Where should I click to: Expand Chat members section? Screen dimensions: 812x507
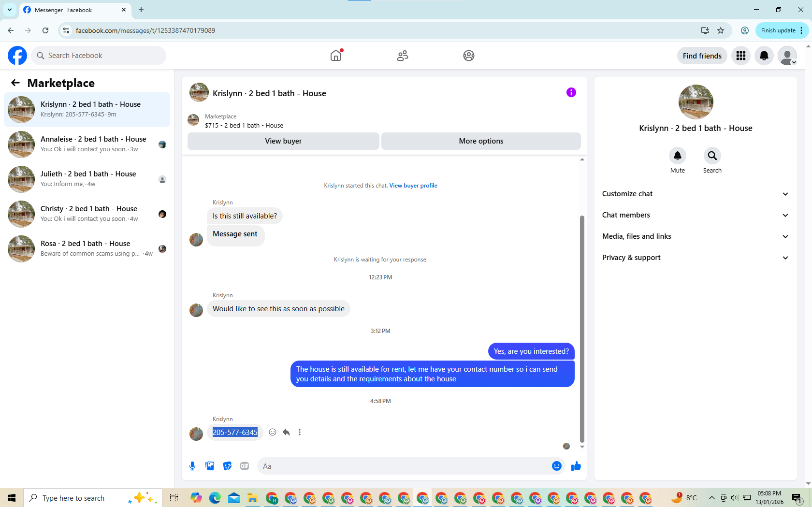(696, 215)
